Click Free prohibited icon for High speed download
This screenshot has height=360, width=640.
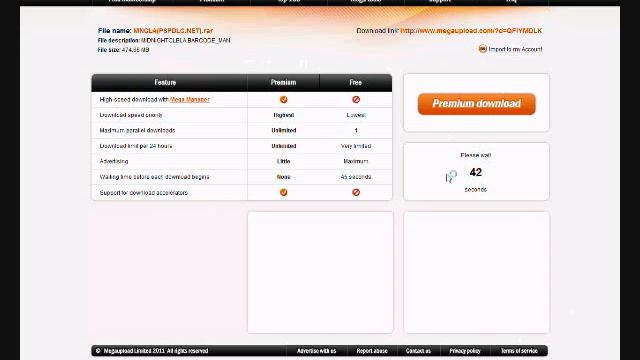[x=356, y=100]
